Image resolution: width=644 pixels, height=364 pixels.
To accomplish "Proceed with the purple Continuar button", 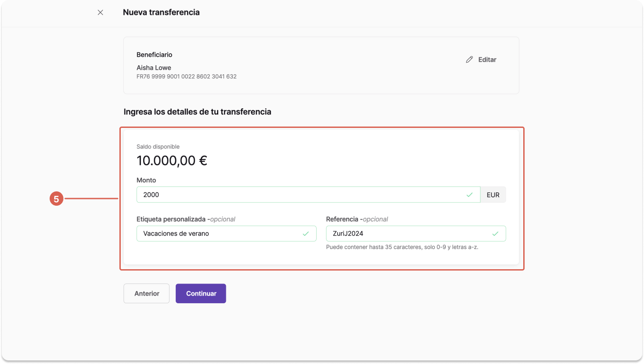I will (x=201, y=293).
